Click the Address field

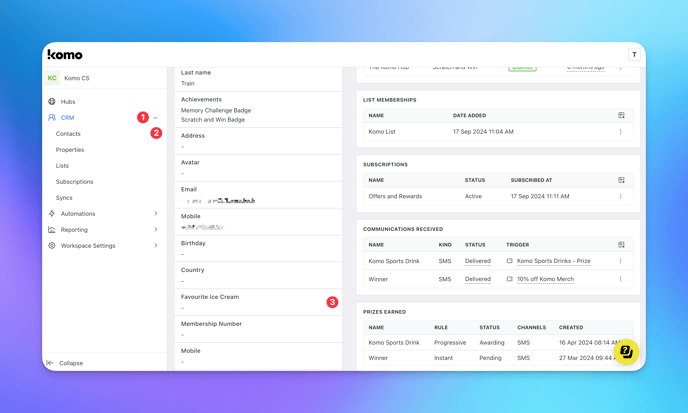click(x=258, y=141)
